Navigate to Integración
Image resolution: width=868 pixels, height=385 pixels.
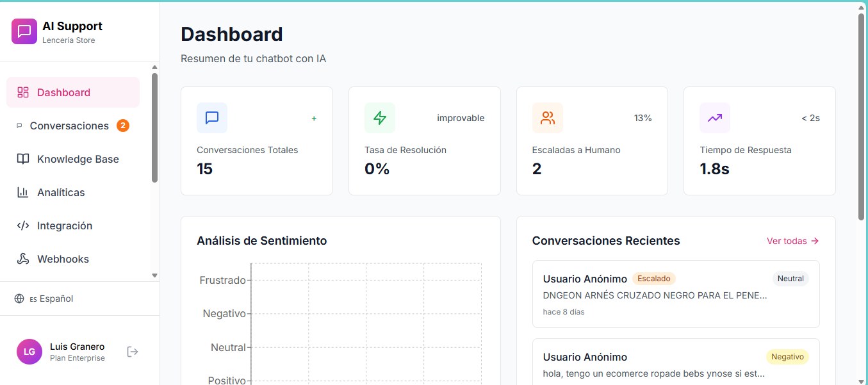[x=73, y=225]
